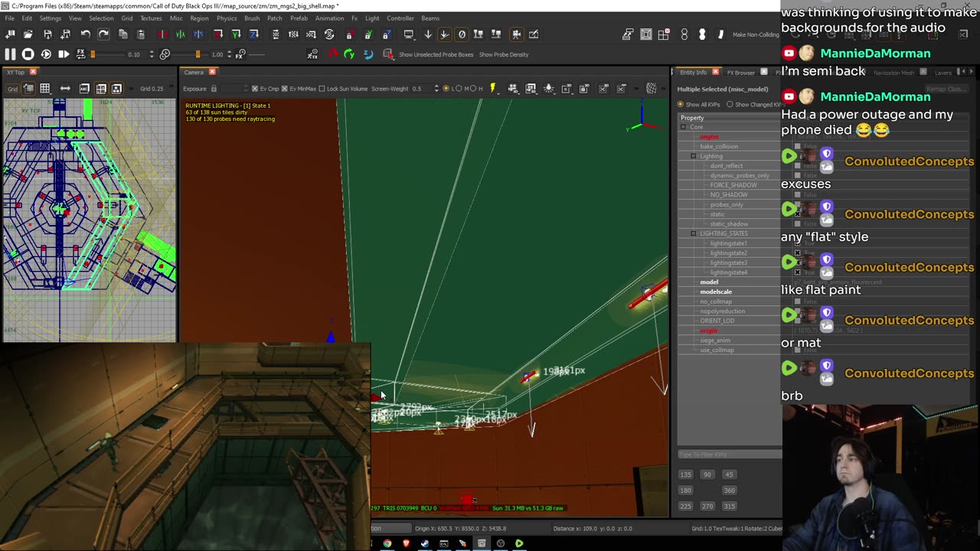Click the filled white hexagon brush icon
The width and height of the screenshot is (980, 551).
pyautogui.click(x=702, y=34)
